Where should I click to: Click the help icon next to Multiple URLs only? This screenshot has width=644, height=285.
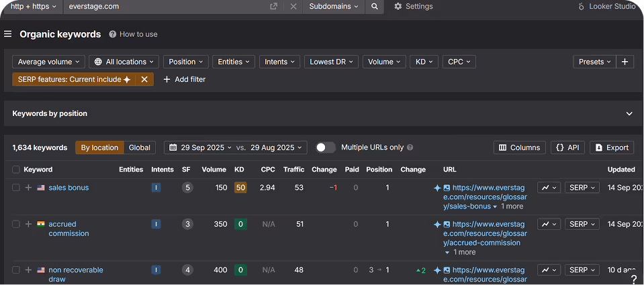click(410, 148)
